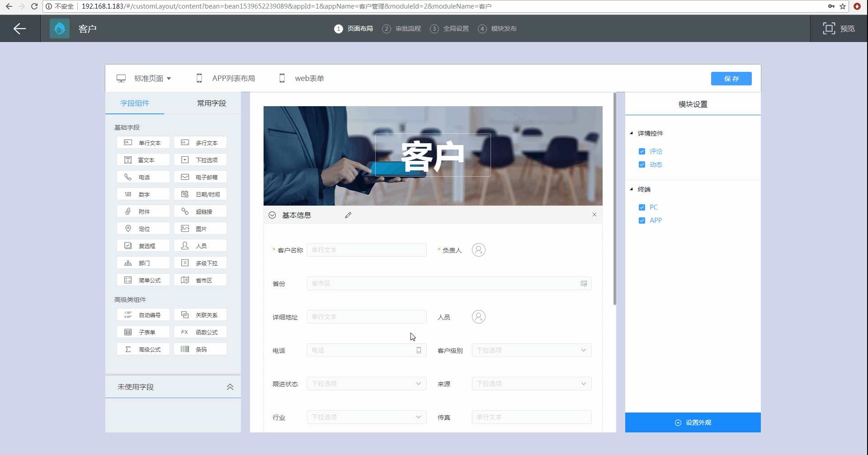Screen dimensions: 868x455
Task: Toggle the 评论 checkbox
Action: click(642, 151)
